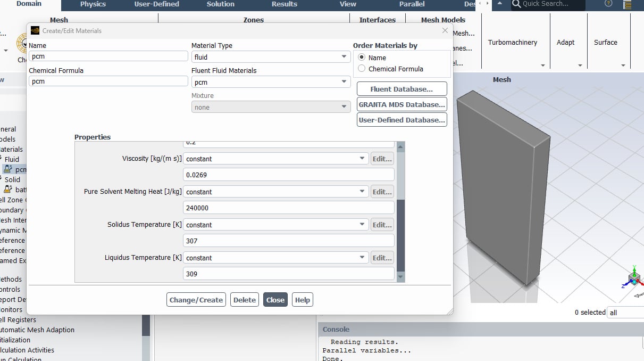This screenshot has width=644, height=361.
Task: Click the Ansys logo in dialog title bar
Action: tap(35, 31)
